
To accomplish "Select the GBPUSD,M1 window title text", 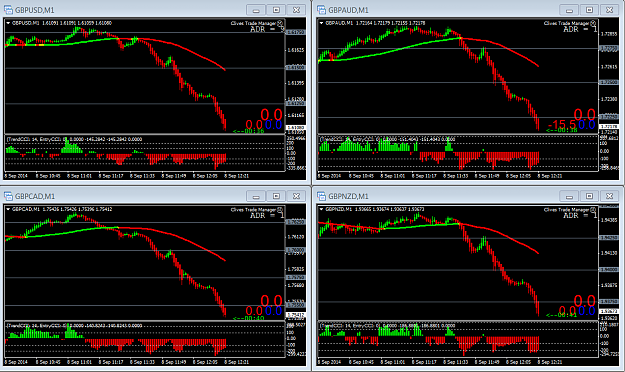I will [35, 10].
